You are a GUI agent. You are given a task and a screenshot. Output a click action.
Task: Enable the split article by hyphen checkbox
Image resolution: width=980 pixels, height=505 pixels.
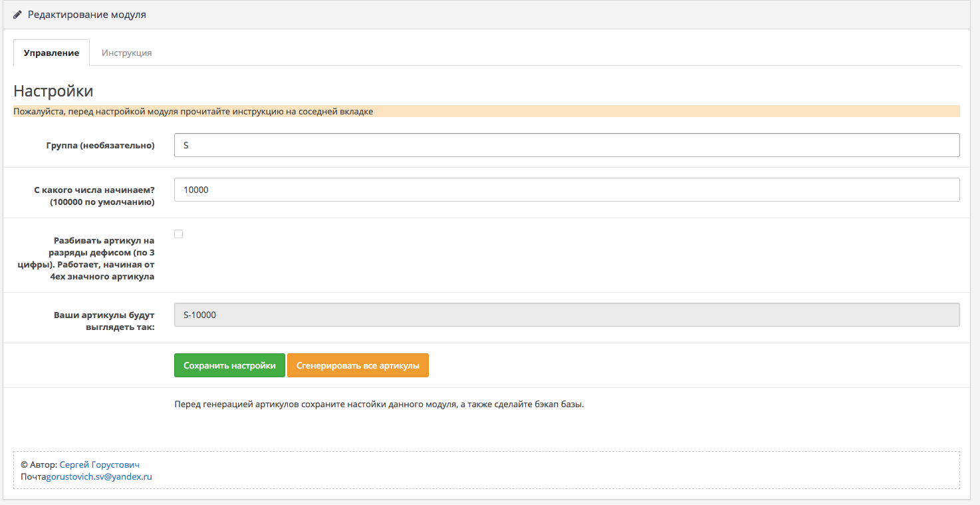[x=178, y=234]
